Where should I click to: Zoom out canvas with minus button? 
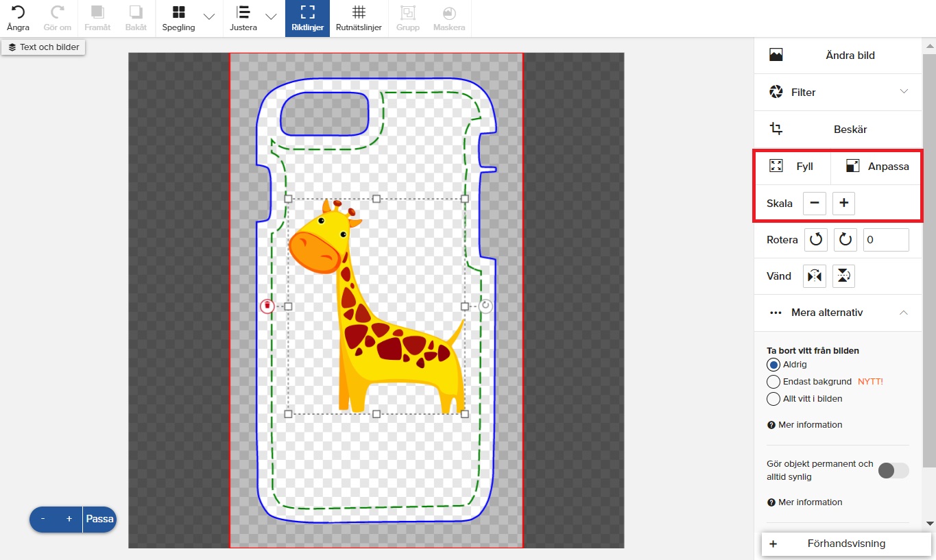coord(43,520)
